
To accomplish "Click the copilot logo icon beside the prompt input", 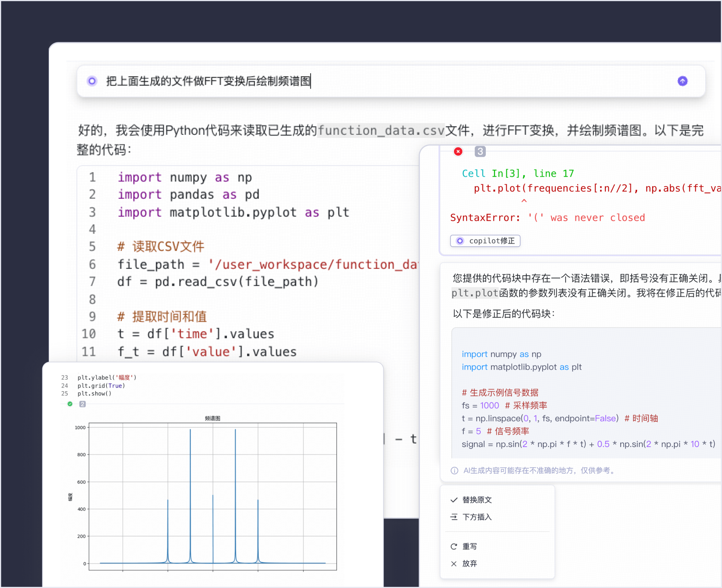I will pos(92,81).
